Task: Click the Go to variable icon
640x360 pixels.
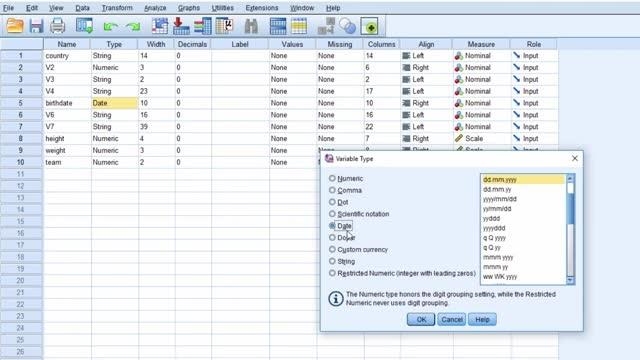Action: pos(181,26)
